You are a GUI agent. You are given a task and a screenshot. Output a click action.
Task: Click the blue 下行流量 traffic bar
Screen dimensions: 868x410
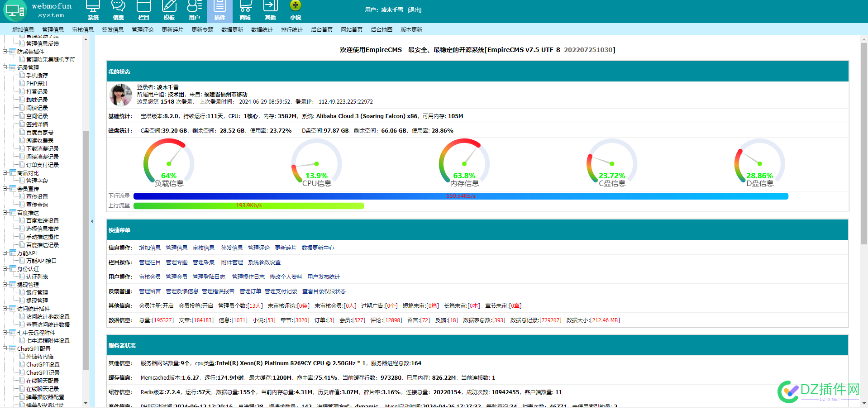tap(461, 196)
